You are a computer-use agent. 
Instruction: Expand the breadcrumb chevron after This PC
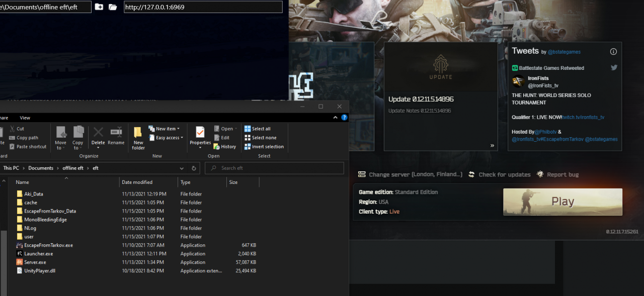[x=23, y=168]
